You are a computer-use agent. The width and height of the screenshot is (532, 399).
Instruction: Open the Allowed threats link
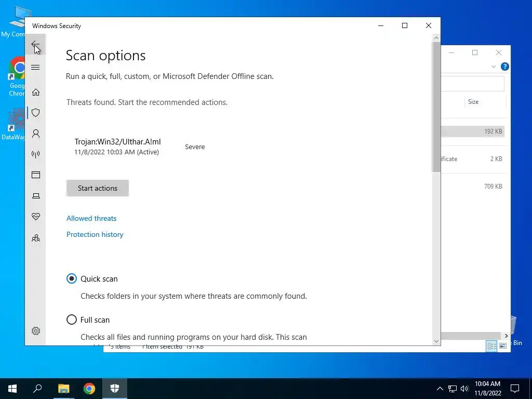pyautogui.click(x=91, y=218)
